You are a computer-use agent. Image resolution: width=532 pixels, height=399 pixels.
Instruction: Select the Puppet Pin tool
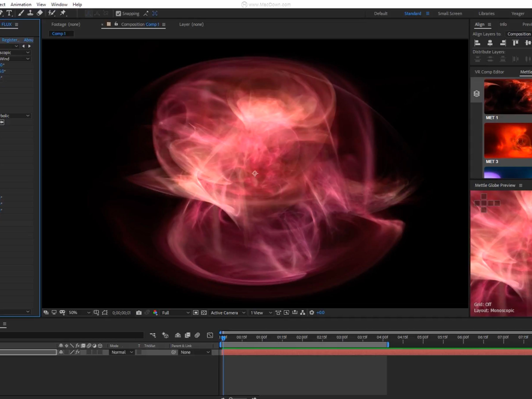click(63, 13)
